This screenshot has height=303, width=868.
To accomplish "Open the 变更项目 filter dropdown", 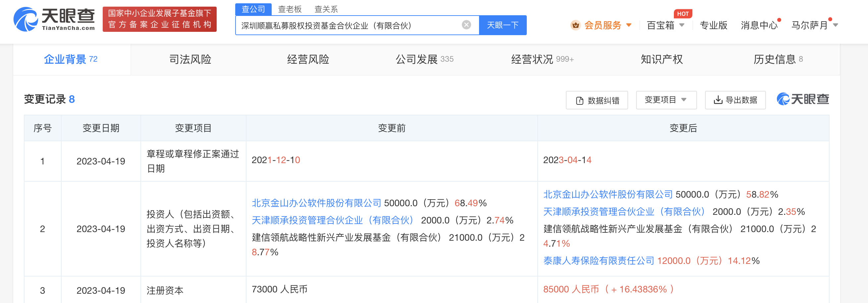I will click(666, 100).
